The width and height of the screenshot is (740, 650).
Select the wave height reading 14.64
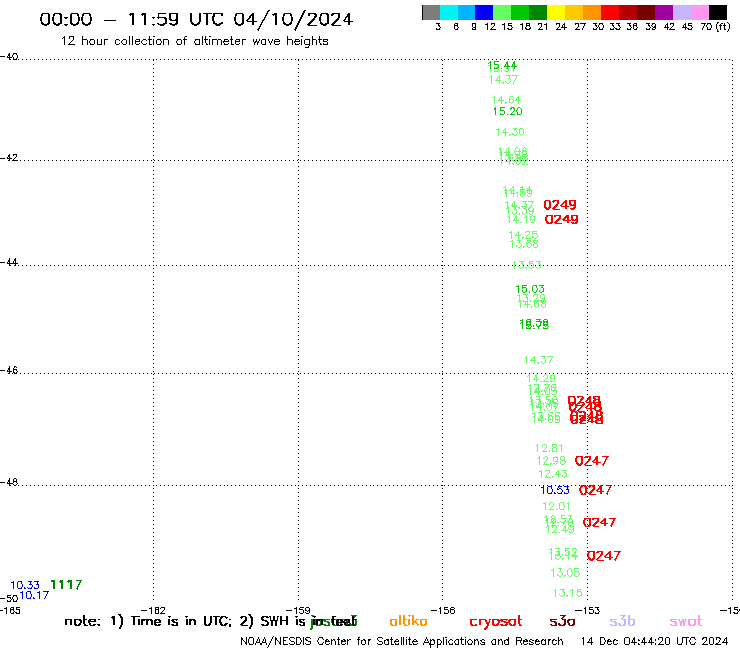[x=506, y=100]
